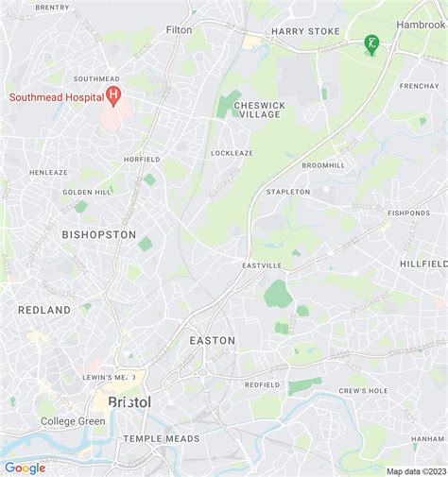Viewport: 448px width, 477px height.
Task: Select the REDLAND neighborhood label
Action: [44, 310]
